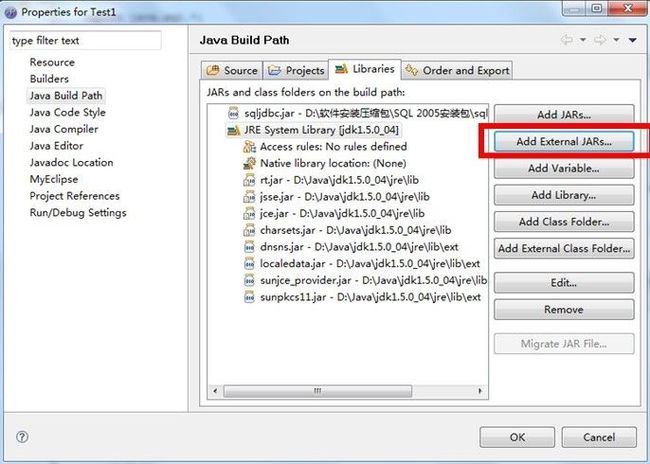Viewport: 650px width, 464px height.
Task: Click the Edit... button
Action: pyautogui.click(x=564, y=283)
